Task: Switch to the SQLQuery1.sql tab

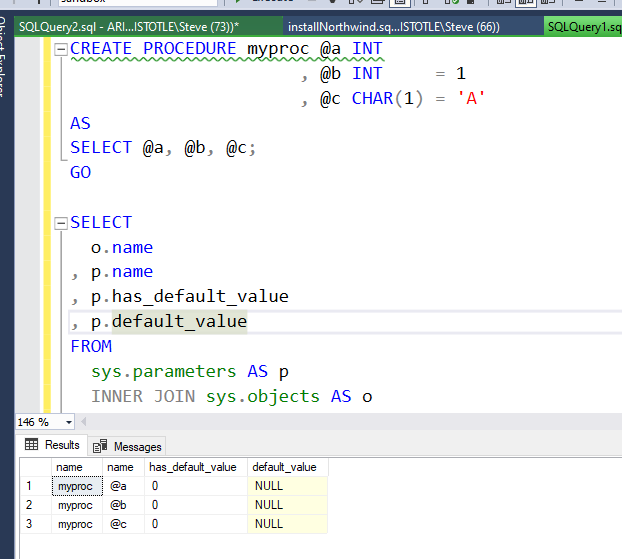Action: (x=584, y=27)
